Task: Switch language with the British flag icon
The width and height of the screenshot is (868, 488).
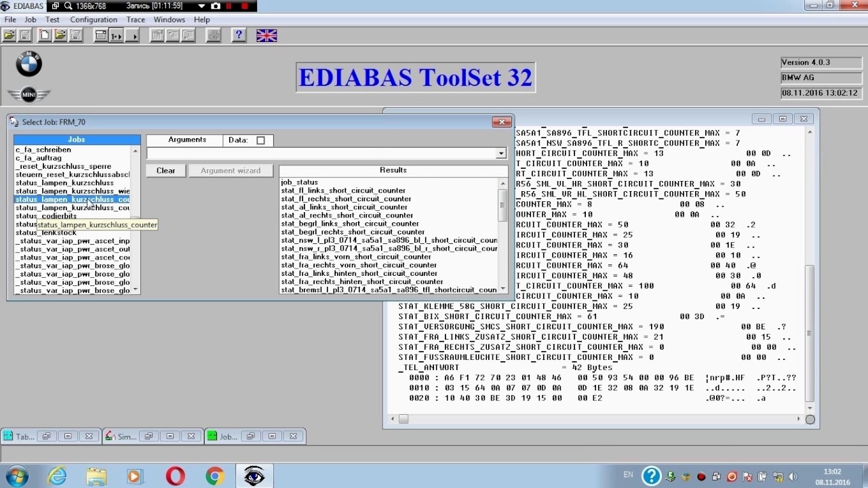Action: click(x=267, y=35)
